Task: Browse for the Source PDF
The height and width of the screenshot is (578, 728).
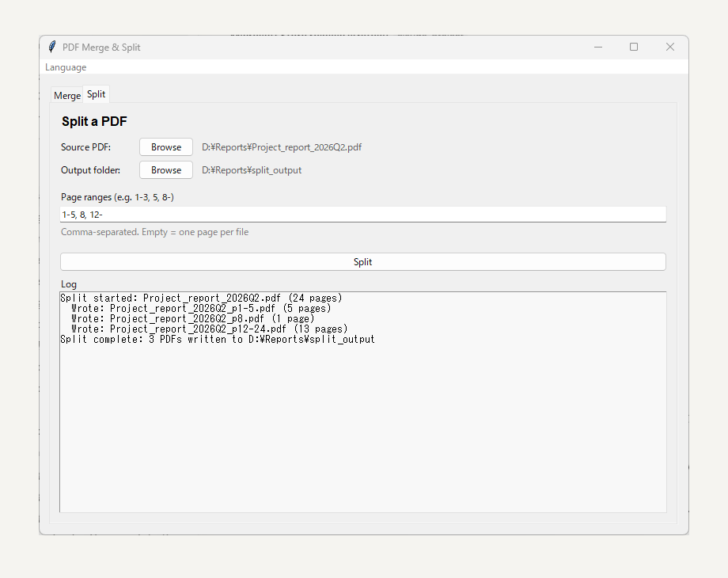Action: [165, 146]
